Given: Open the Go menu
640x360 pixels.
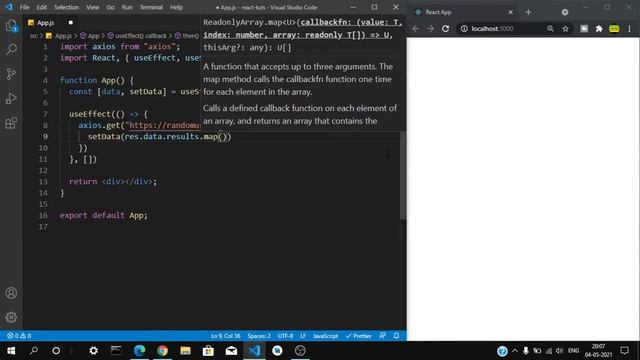Looking at the screenshot, I should coord(111,7).
